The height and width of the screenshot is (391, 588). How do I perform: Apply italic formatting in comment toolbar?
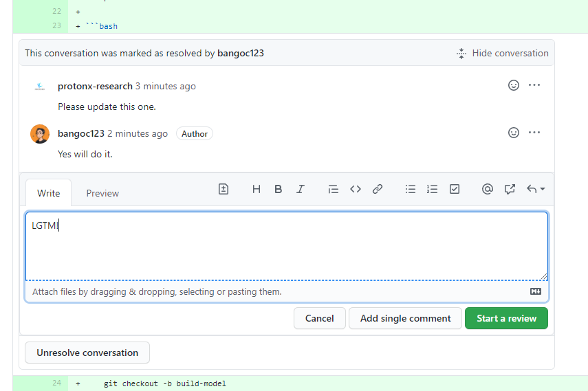(300, 189)
